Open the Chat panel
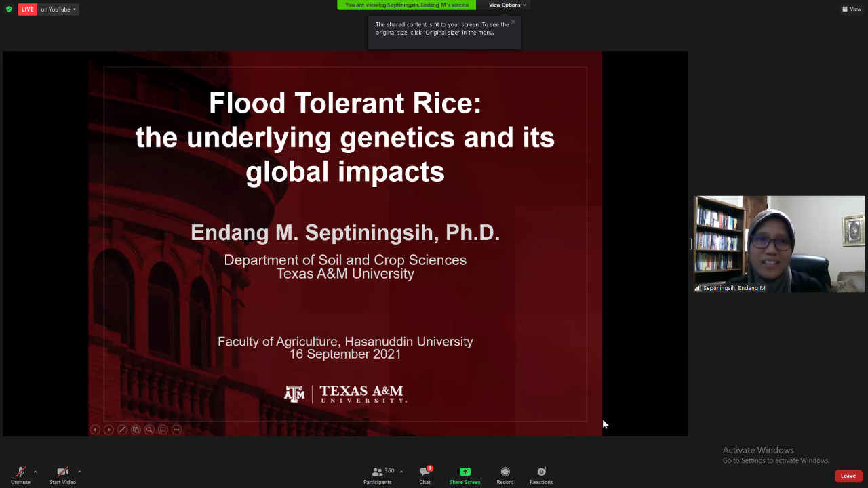The width and height of the screenshot is (868, 488). (x=425, y=475)
